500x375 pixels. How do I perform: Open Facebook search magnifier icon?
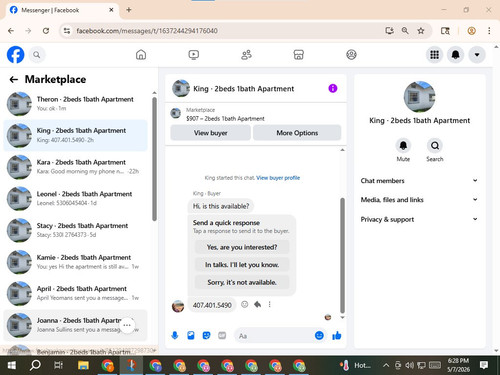(x=37, y=55)
